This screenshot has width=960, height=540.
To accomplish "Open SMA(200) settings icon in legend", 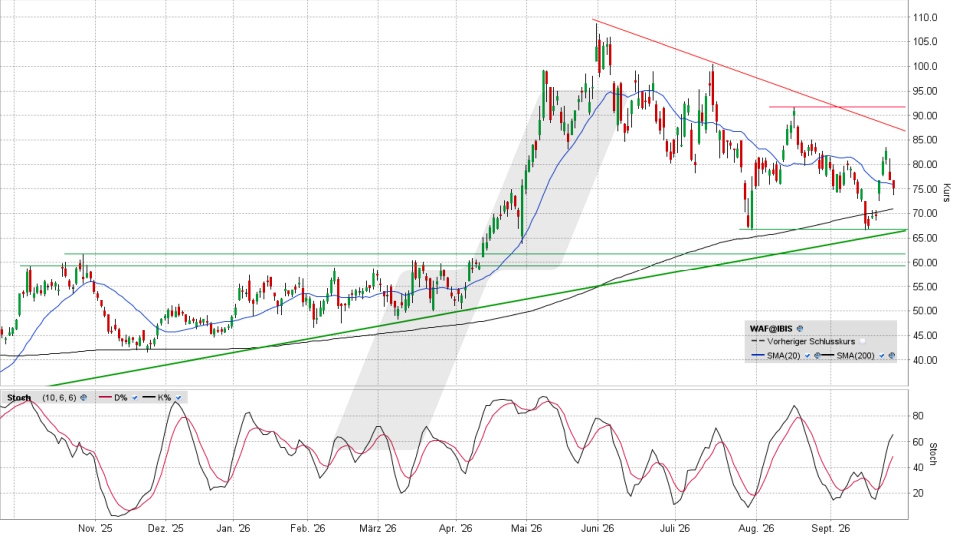I will click(891, 356).
